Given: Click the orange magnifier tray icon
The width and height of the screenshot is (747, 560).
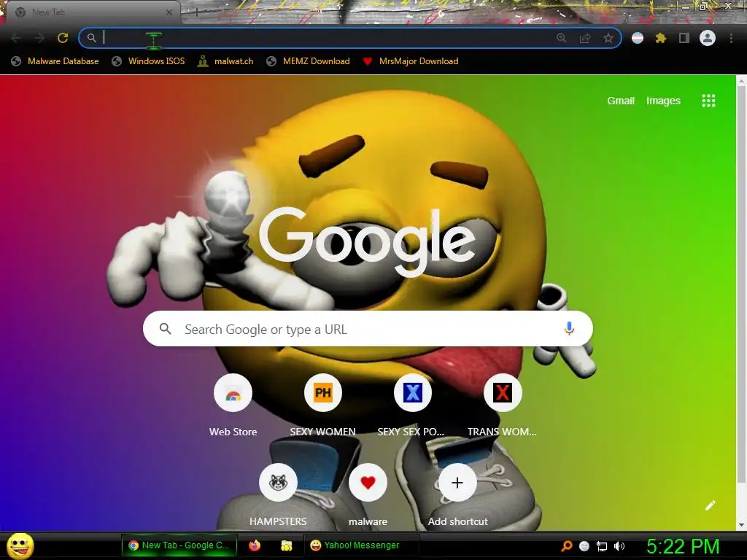Looking at the screenshot, I should (x=566, y=545).
